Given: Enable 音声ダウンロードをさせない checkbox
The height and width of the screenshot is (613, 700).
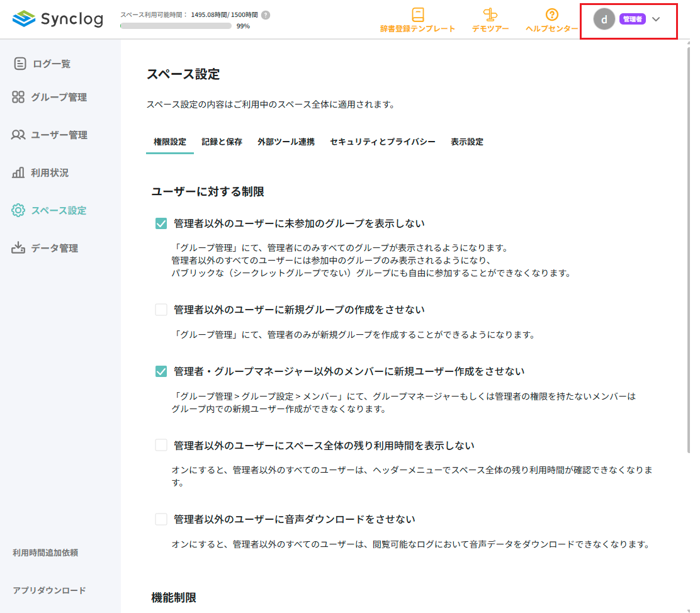Looking at the screenshot, I should 161,519.
